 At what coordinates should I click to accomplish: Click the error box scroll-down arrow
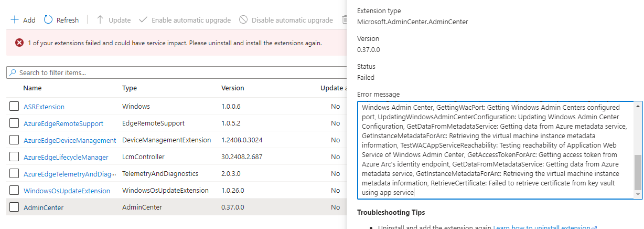coord(638,195)
